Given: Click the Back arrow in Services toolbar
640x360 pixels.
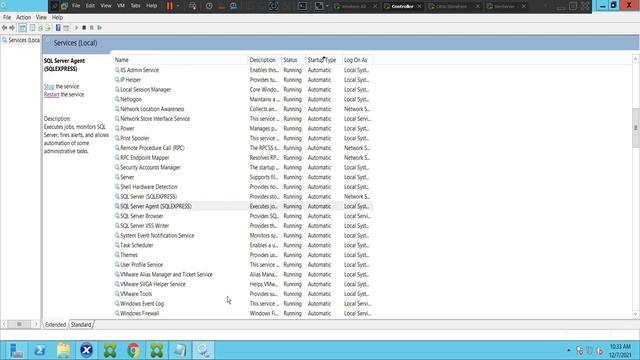Looking at the screenshot, I should pyautogui.click(x=4, y=28).
